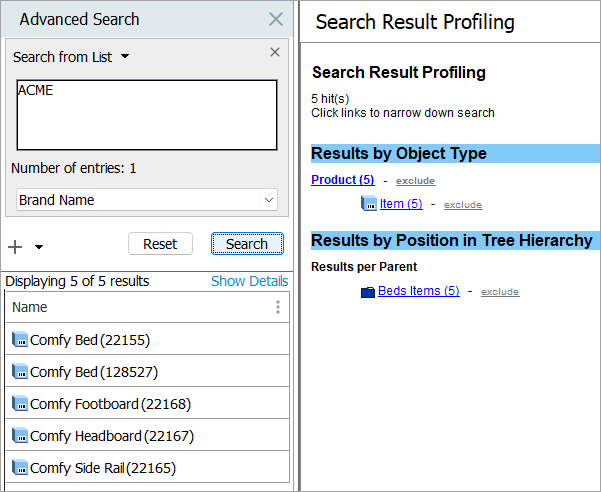The image size is (601, 492).
Task: Exclude the Beds Items parent from results
Action: 500,292
